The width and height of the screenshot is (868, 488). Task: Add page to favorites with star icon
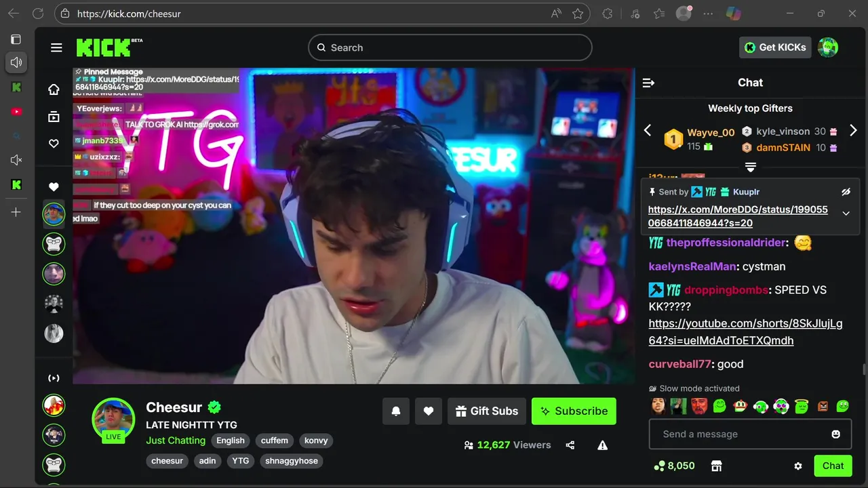[578, 14]
